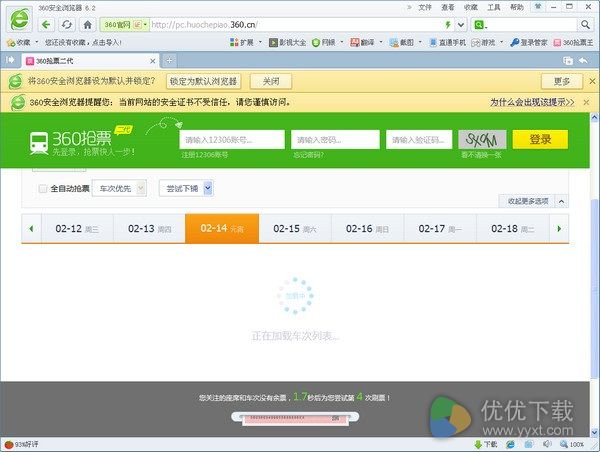The height and width of the screenshot is (452, 600).
Task: Click the 100% zoom control in the status bar
Action: 572,444
